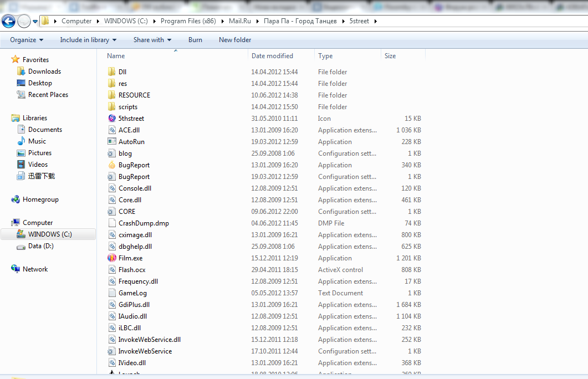Click the Desktop icon in Favorites
The image size is (588, 379).
21,83
